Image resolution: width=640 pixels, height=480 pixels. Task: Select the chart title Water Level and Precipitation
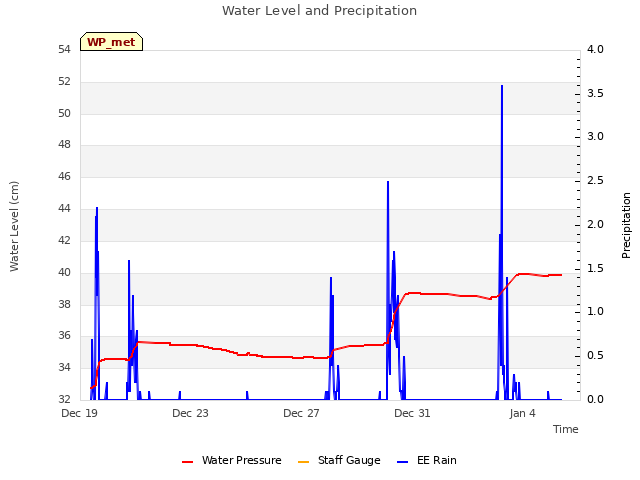[320, 11]
